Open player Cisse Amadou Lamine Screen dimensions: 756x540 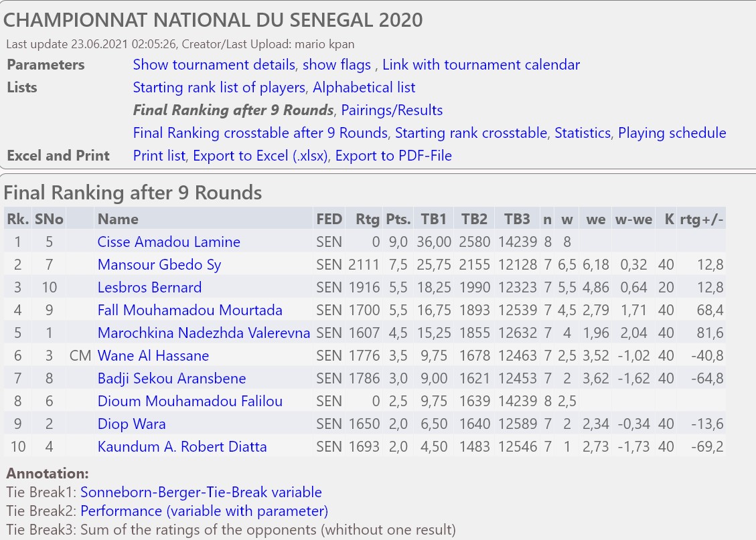[169, 242]
